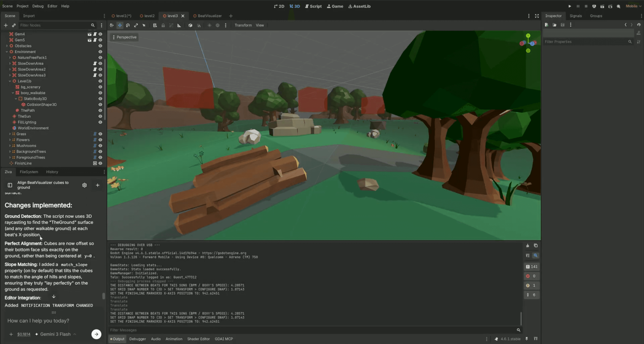
Task: Toggle local space cube icon
Action: [x=190, y=25]
